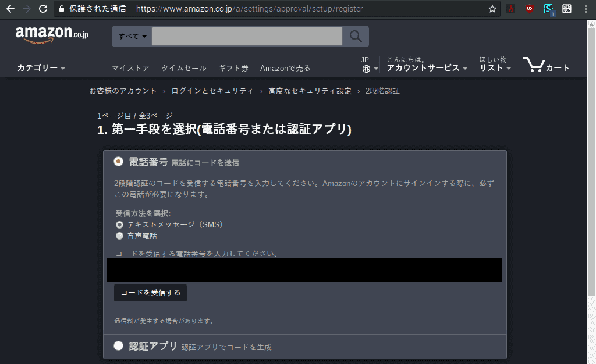
Task: Click 2段階認証 breadcrumb text
Action: pyautogui.click(x=382, y=91)
